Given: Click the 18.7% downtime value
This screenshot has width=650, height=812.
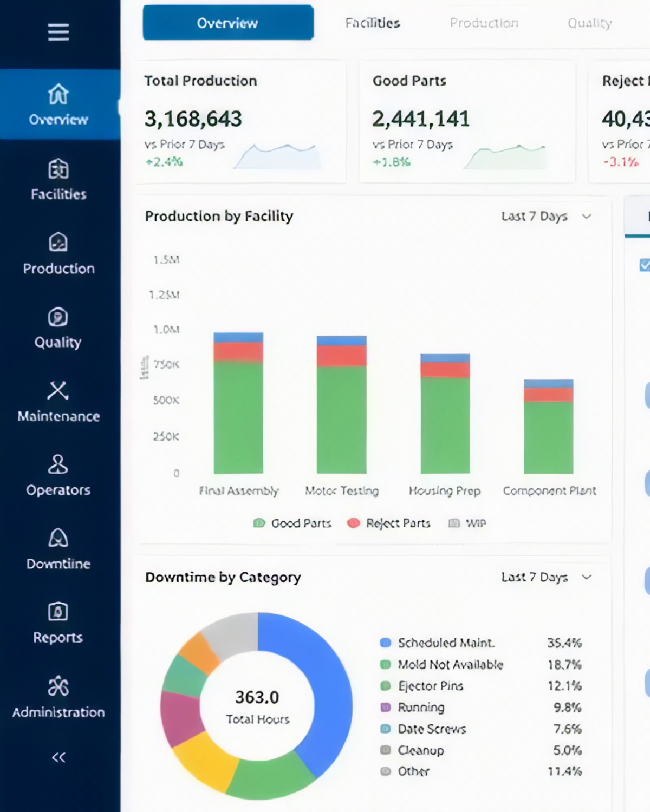Looking at the screenshot, I should click(564, 664).
